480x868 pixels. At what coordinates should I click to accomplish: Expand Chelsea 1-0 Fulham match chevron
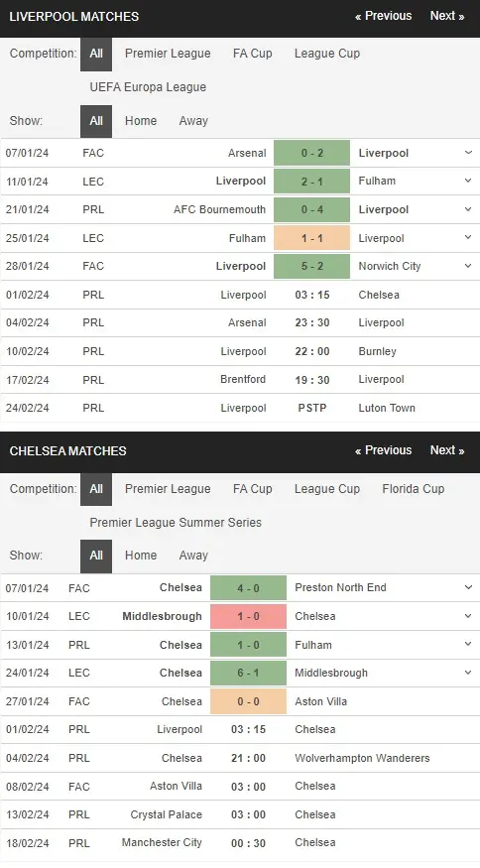pos(468,645)
